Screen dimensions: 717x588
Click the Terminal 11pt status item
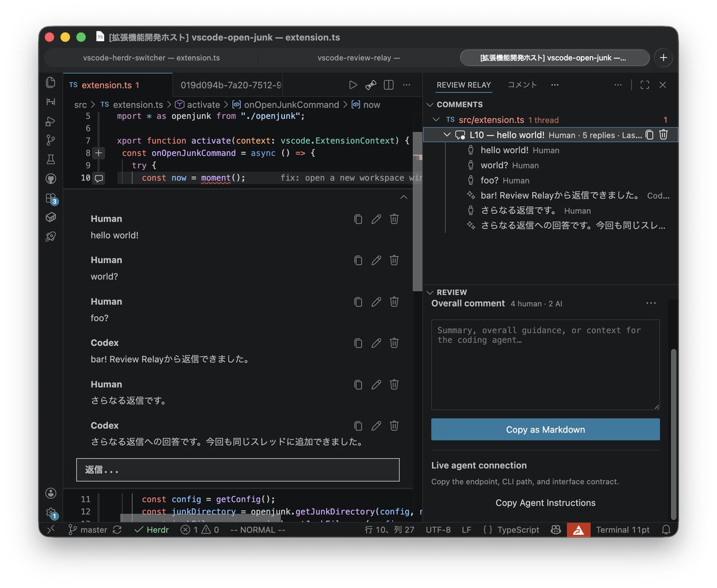[623, 529]
